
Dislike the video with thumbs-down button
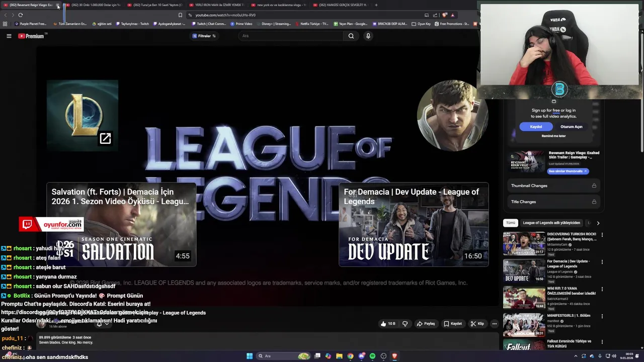point(405,324)
